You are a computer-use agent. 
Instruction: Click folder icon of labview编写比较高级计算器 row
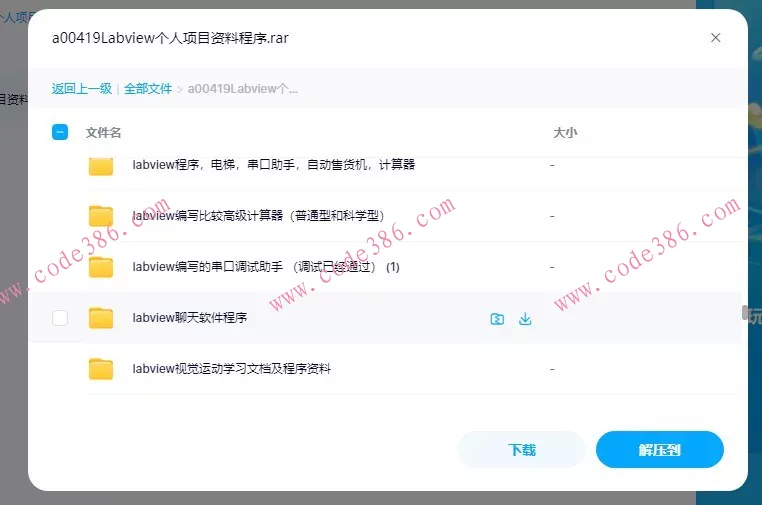click(x=101, y=216)
